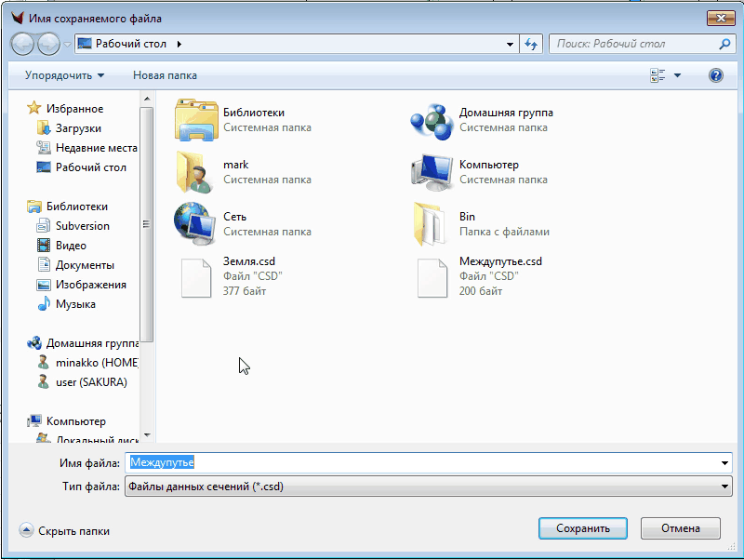The image size is (744, 560).
Task: Open the Имя файла history dropdown arrow
Action: (x=725, y=462)
